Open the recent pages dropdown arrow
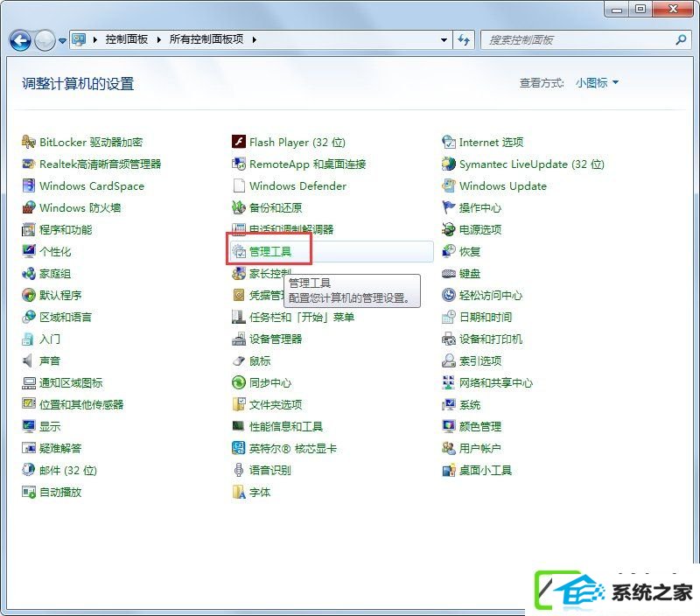The width and height of the screenshot is (700, 616). click(x=62, y=40)
